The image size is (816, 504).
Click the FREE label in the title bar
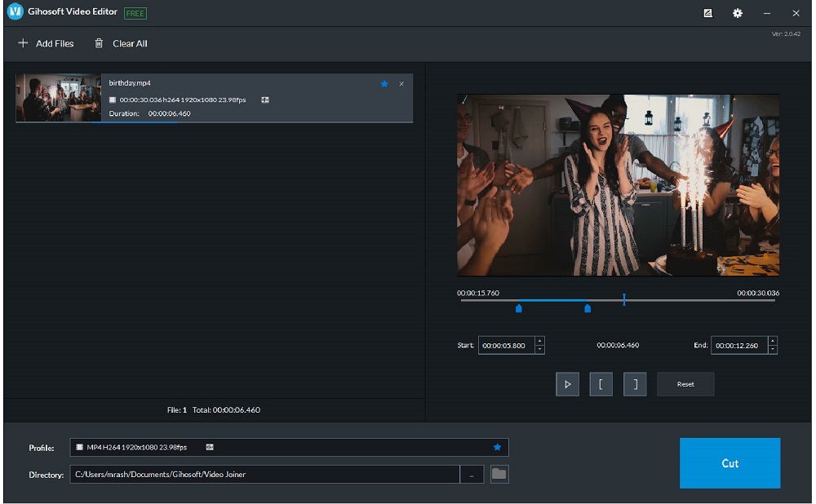click(135, 13)
